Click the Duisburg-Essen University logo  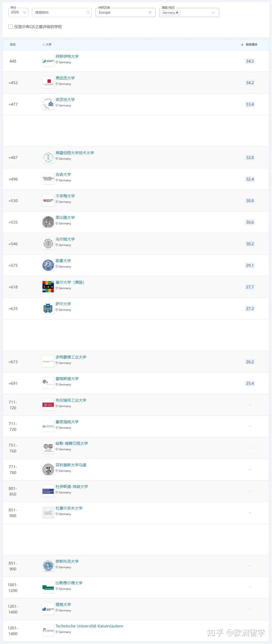point(48,491)
